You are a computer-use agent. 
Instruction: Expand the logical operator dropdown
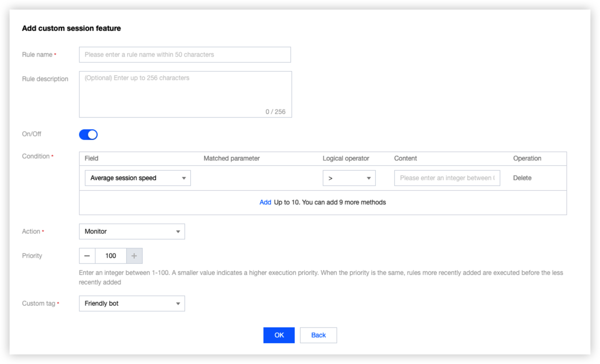point(349,178)
